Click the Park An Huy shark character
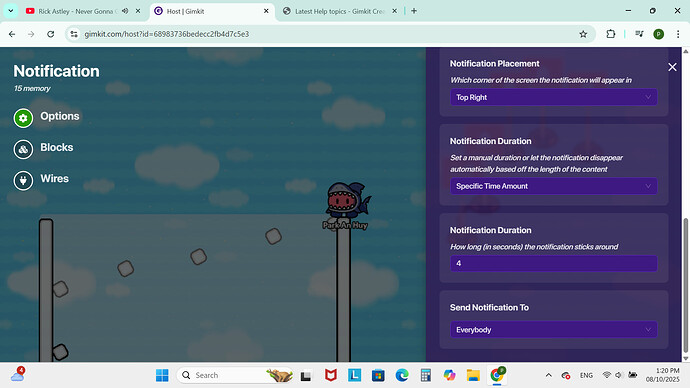The height and width of the screenshot is (388, 690). pos(348,202)
